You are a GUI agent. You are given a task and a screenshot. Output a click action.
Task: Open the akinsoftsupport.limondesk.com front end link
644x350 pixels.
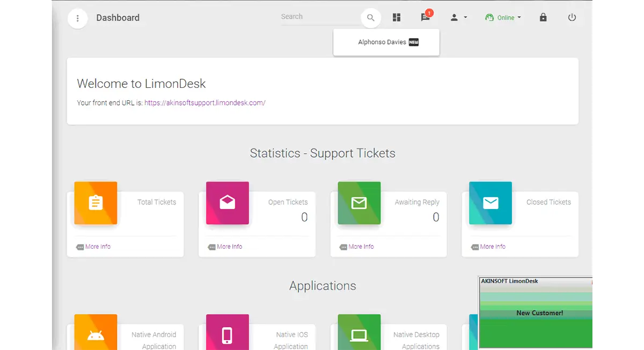click(205, 103)
